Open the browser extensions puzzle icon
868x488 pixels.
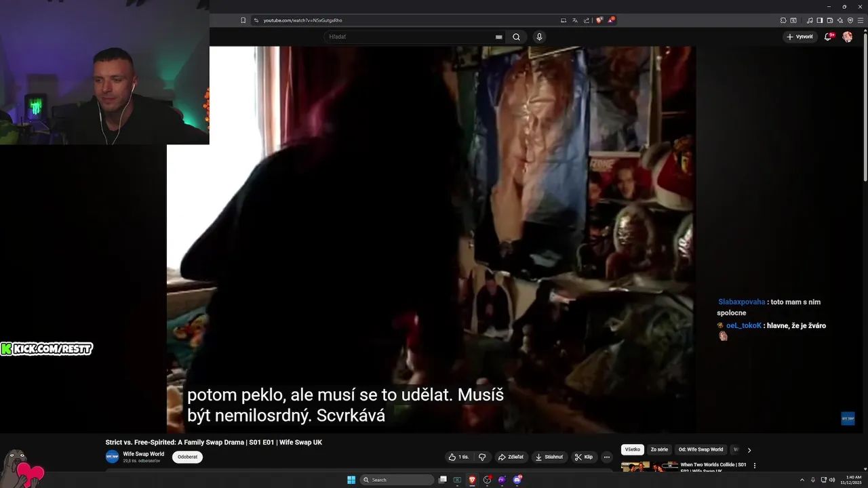(783, 20)
